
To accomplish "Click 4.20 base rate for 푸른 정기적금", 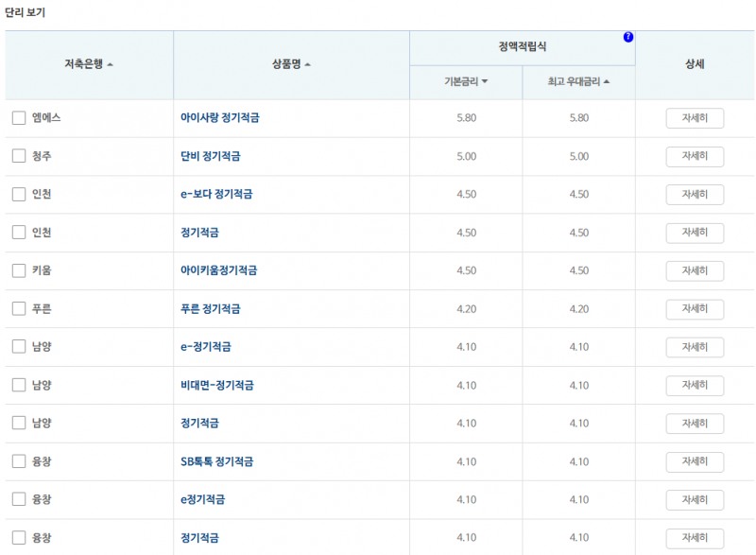I will [x=466, y=308].
